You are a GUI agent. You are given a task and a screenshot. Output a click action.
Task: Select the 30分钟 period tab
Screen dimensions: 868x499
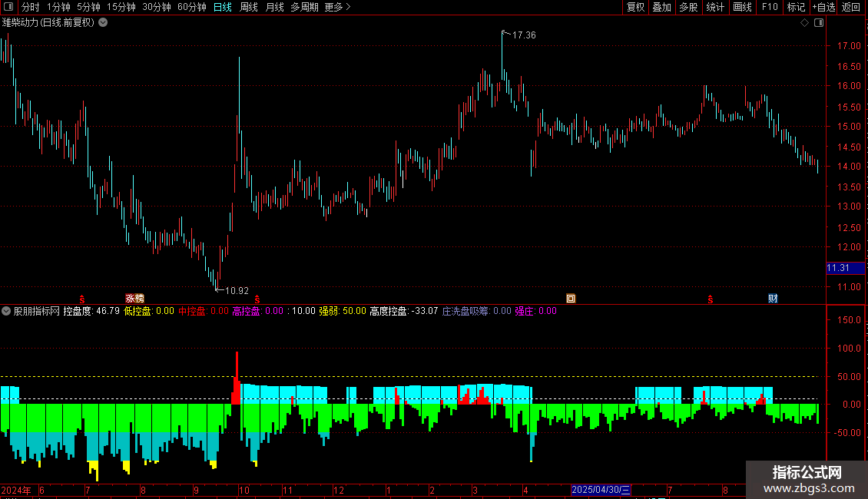point(157,7)
